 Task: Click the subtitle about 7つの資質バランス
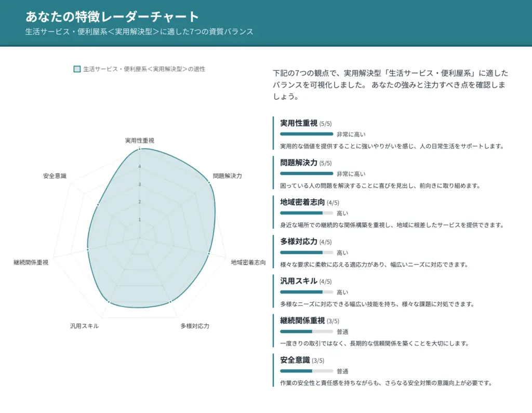tap(139, 32)
